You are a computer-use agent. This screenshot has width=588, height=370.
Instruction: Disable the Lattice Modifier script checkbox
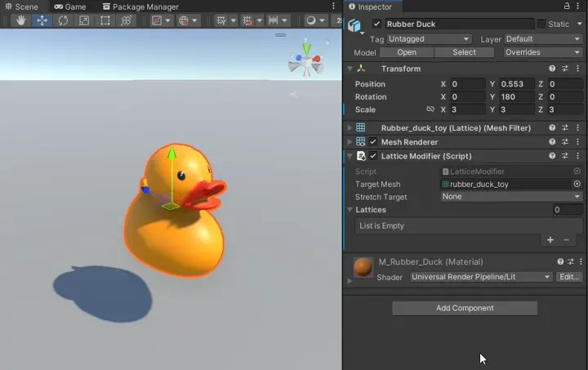point(372,155)
